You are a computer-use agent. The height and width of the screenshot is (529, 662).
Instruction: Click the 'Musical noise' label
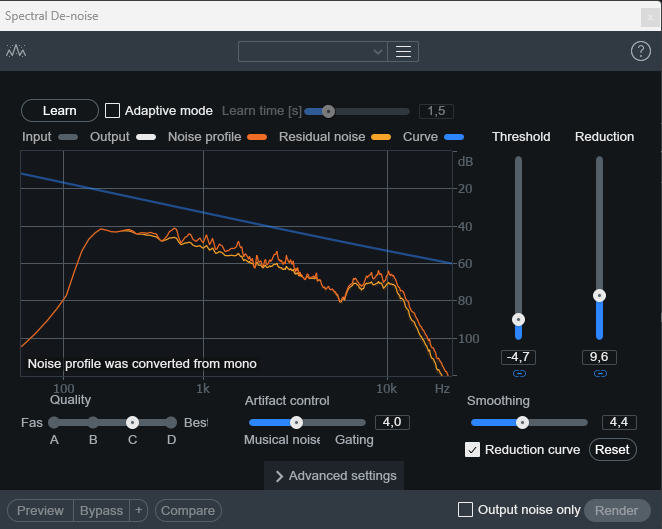point(282,440)
